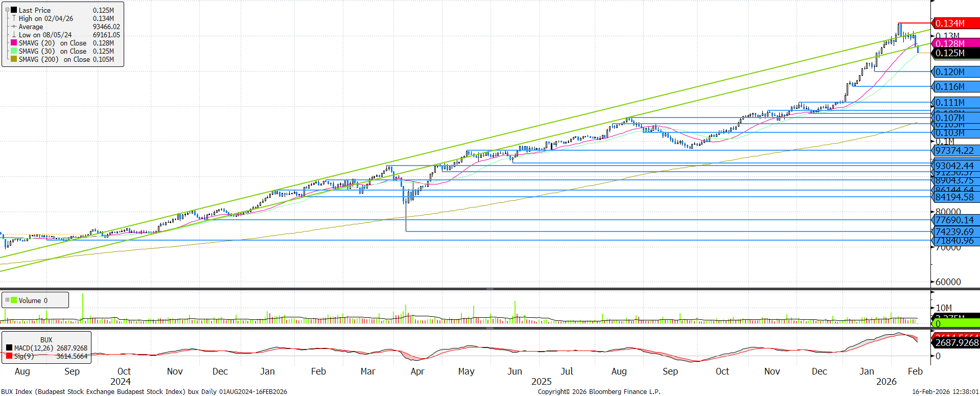Select the light green SMAVG (30) swatch

(x=14, y=51)
